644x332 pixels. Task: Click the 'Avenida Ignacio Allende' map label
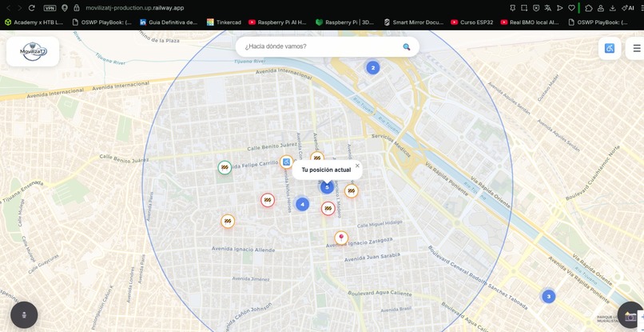coord(243,250)
